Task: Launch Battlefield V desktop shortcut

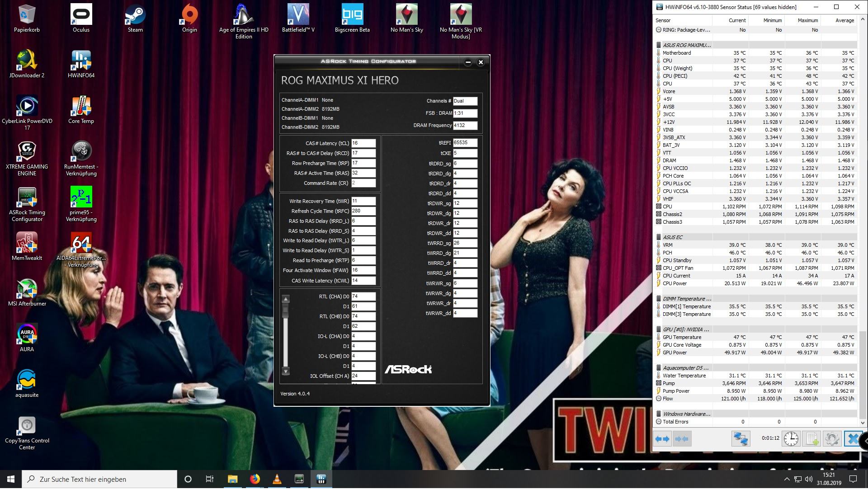Action: coord(298,19)
